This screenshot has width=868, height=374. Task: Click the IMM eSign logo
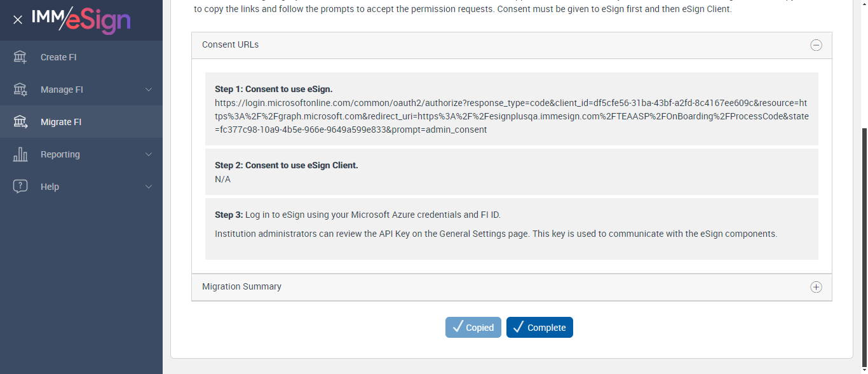(x=81, y=20)
